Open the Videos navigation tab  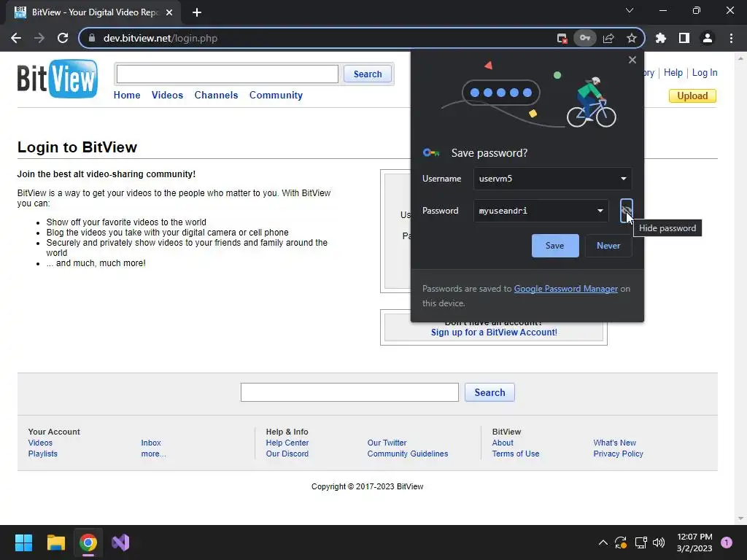point(167,95)
